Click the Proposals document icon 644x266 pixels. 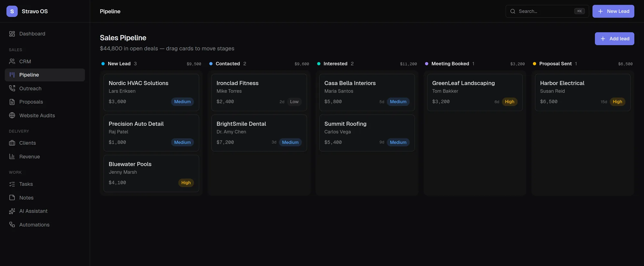pyautogui.click(x=12, y=102)
